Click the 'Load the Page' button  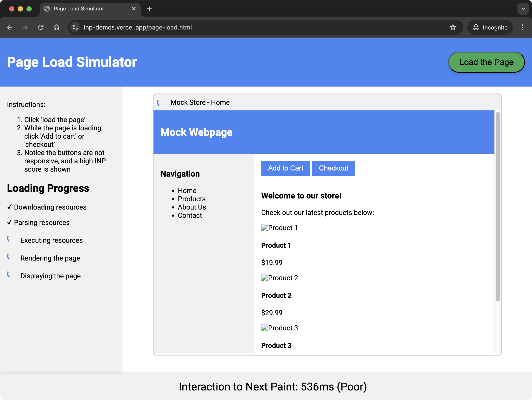pos(486,62)
